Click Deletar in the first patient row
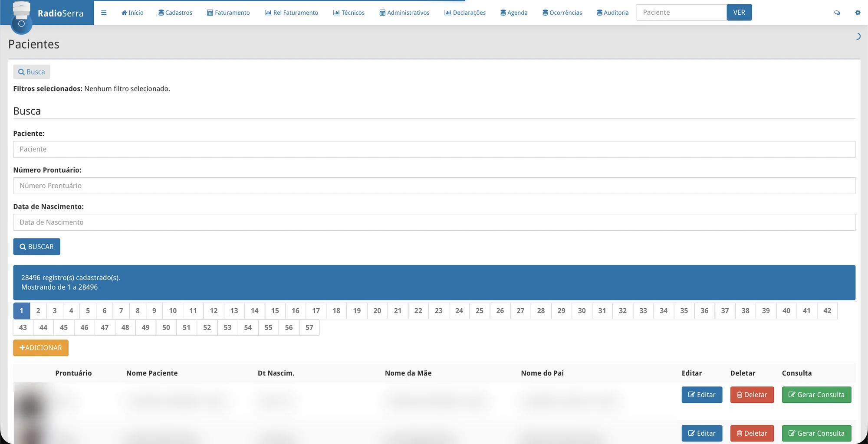The height and width of the screenshot is (444, 868). (752, 395)
